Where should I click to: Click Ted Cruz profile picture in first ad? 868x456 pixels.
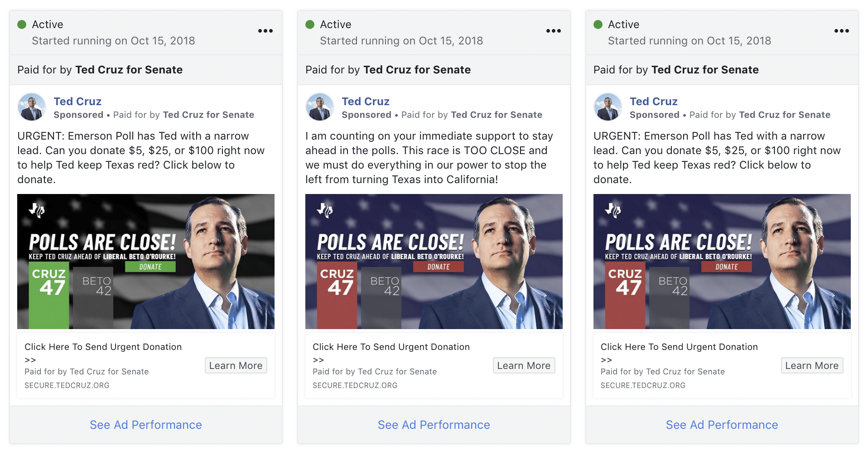32,107
